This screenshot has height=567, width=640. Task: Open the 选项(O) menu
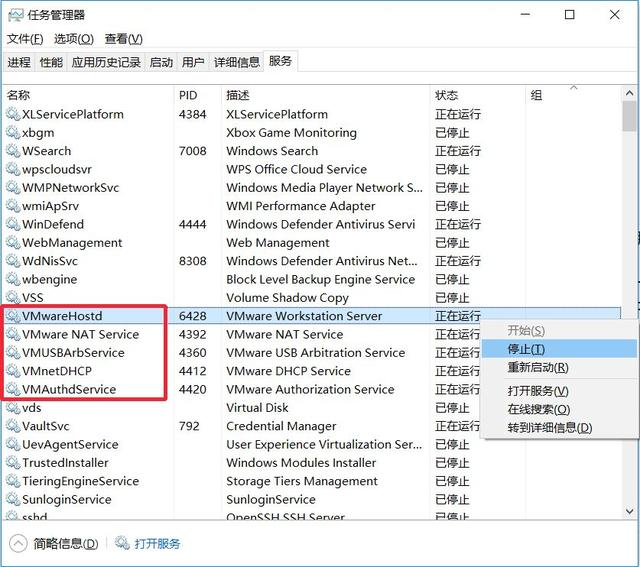point(74,39)
